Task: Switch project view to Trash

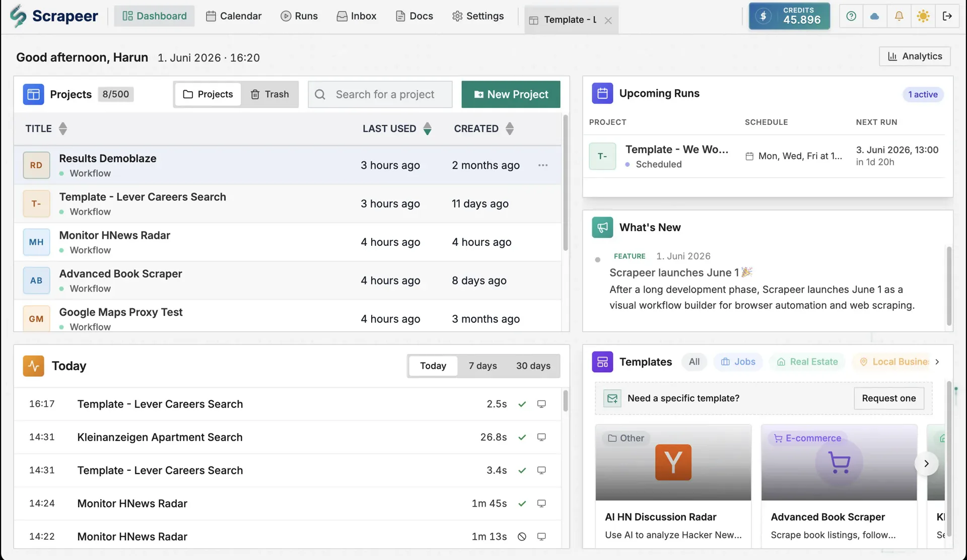Action: click(x=270, y=94)
